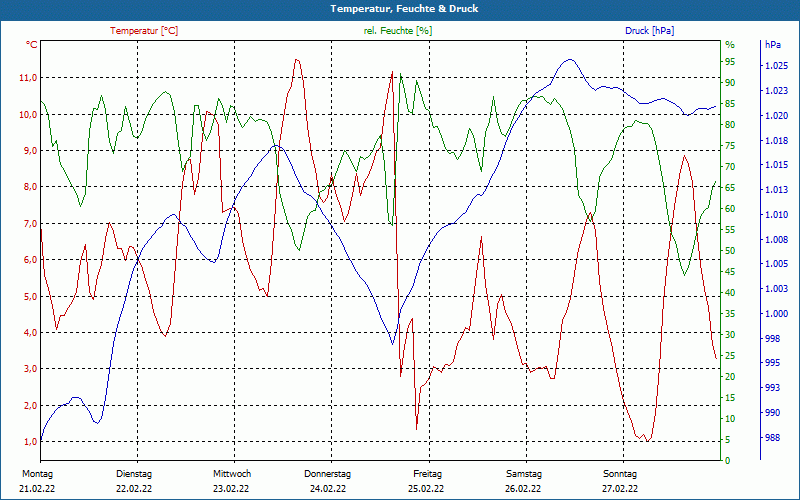800x500 pixels.
Task: Select the blue "Druck [hPa]" legend label
Action: point(649,31)
